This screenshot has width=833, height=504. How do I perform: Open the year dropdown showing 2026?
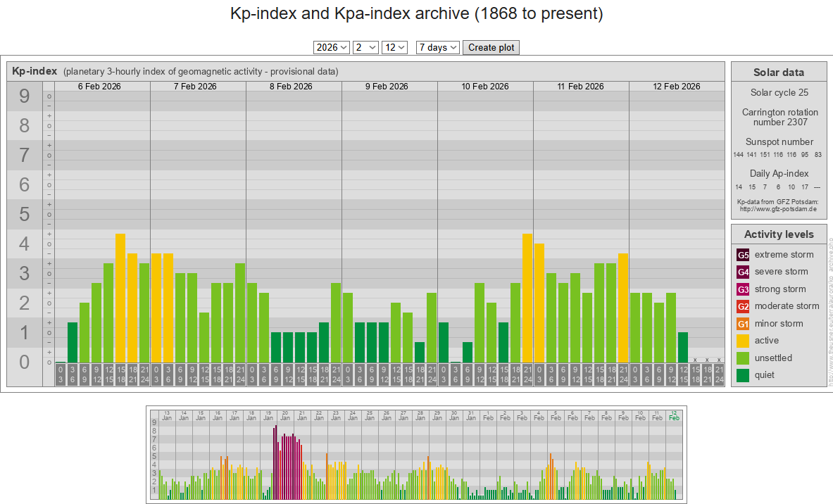(x=332, y=47)
